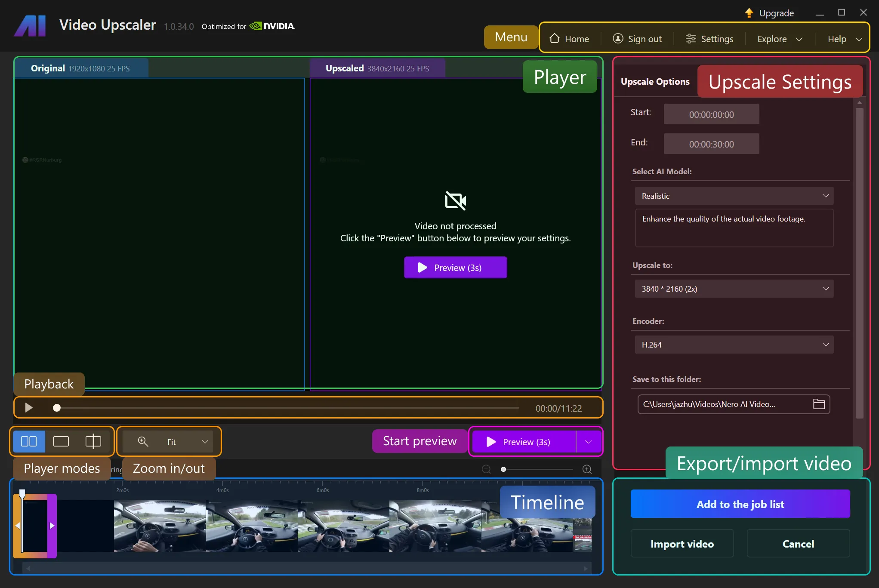Click the Upgrade arrow icon
This screenshot has height=588, width=879.
(x=749, y=13)
